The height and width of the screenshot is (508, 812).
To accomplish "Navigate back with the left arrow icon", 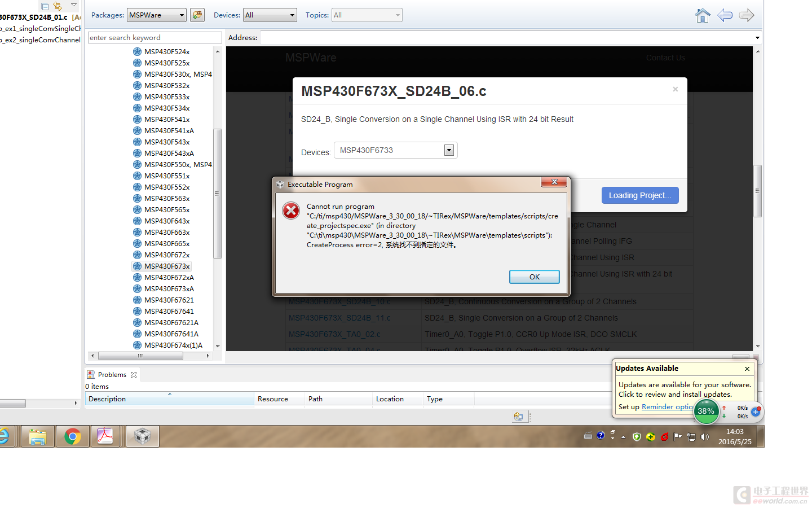I will (x=725, y=15).
